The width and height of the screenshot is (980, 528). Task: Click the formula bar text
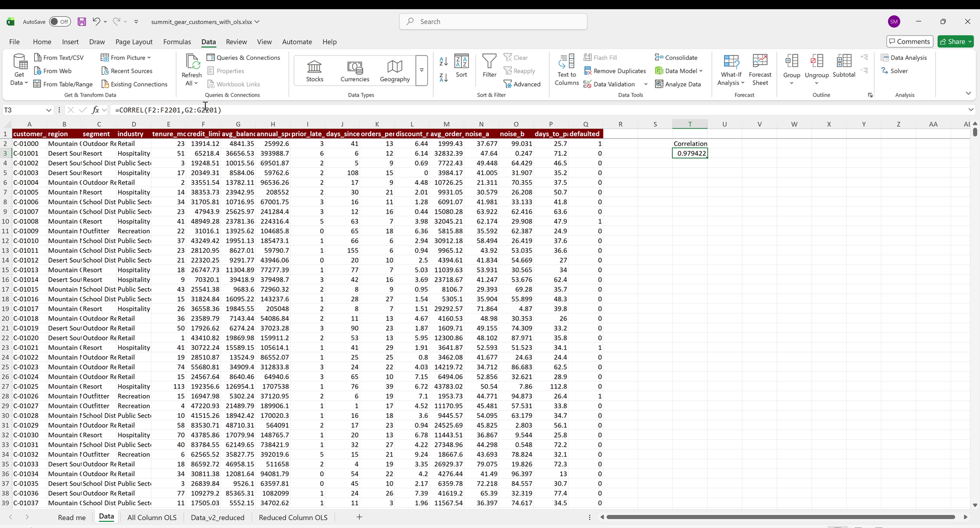[168, 110]
